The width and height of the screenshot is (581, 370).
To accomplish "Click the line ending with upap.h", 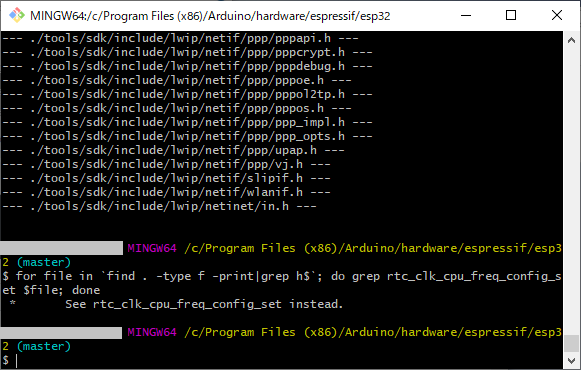I will 173,150.
